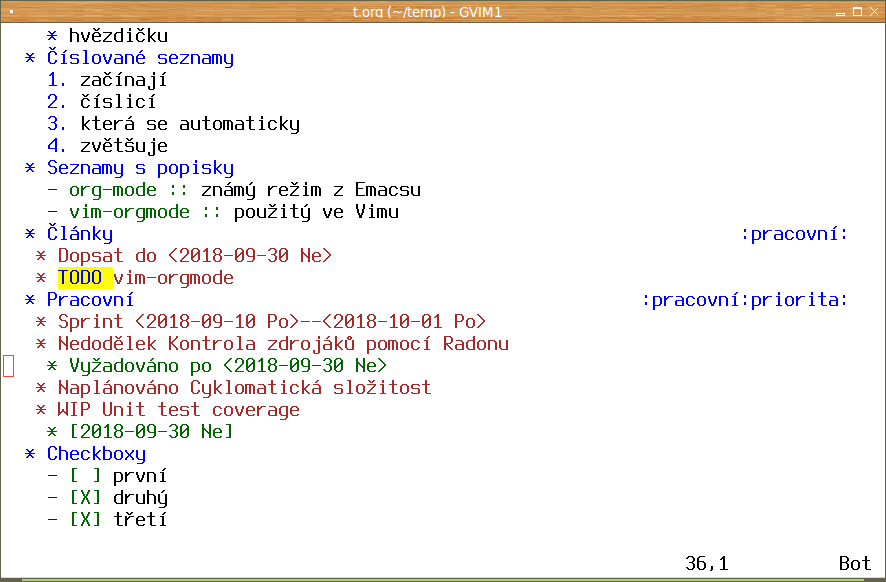Open the window menu icon in title bar
The image size is (886, 582).
click(x=12, y=11)
